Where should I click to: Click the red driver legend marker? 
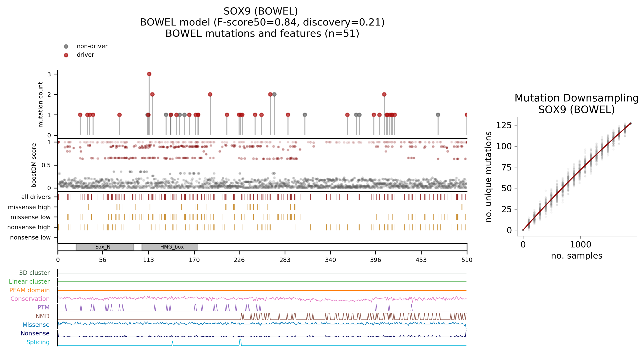click(66, 55)
